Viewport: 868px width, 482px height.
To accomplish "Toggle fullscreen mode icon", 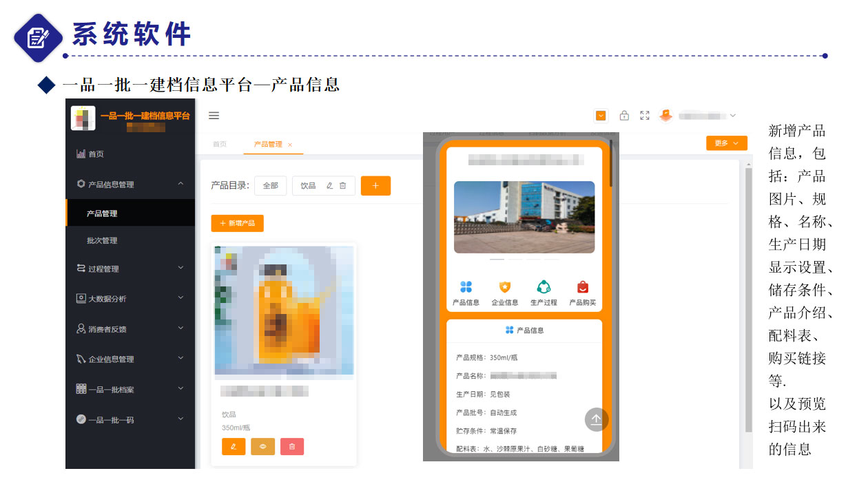I will (645, 116).
